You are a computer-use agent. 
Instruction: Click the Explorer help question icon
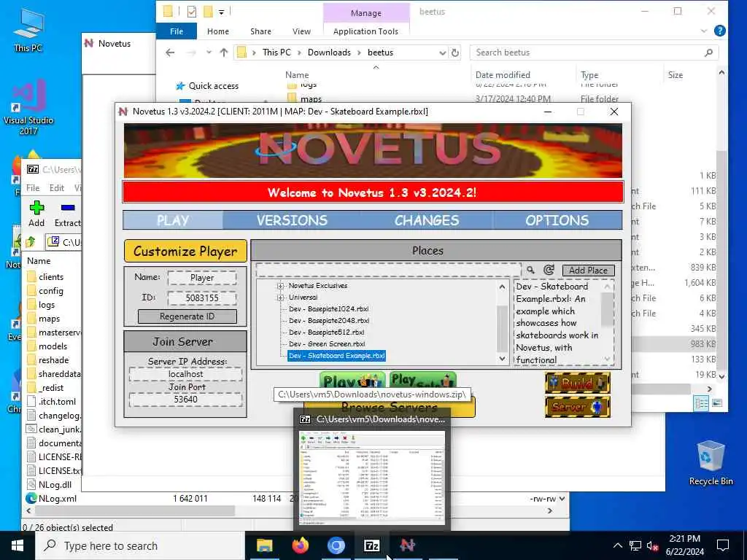[720, 31]
